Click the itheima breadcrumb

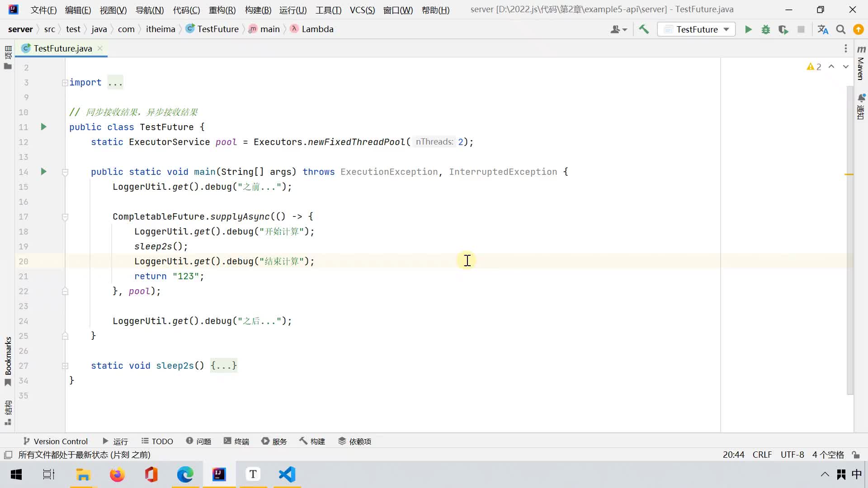tap(160, 29)
